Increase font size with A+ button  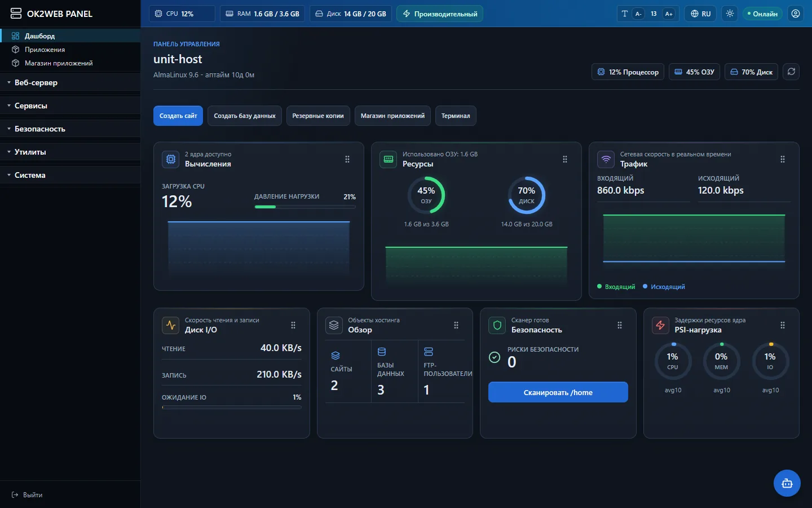coord(669,14)
